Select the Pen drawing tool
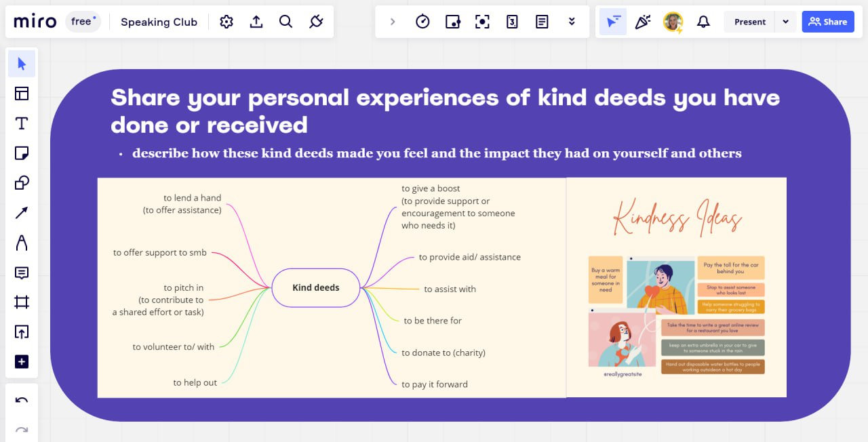868x442 pixels. (22, 243)
